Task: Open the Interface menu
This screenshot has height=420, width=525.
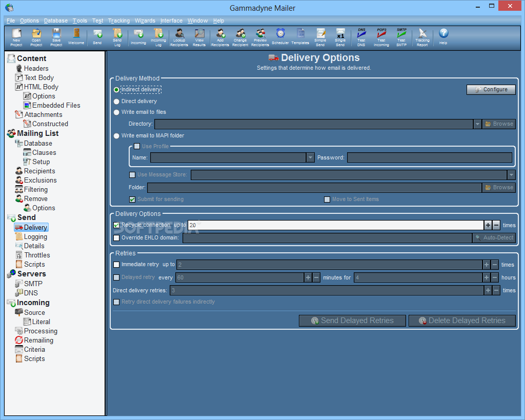Action: (171, 21)
